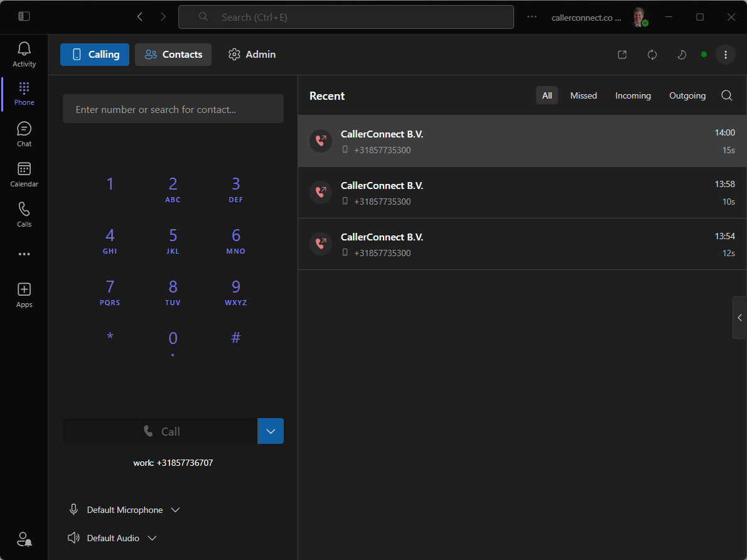Select the 13:58 CallerConnect B.V. call
747x560 pixels.
pyautogui.click(x=522, y=193)
